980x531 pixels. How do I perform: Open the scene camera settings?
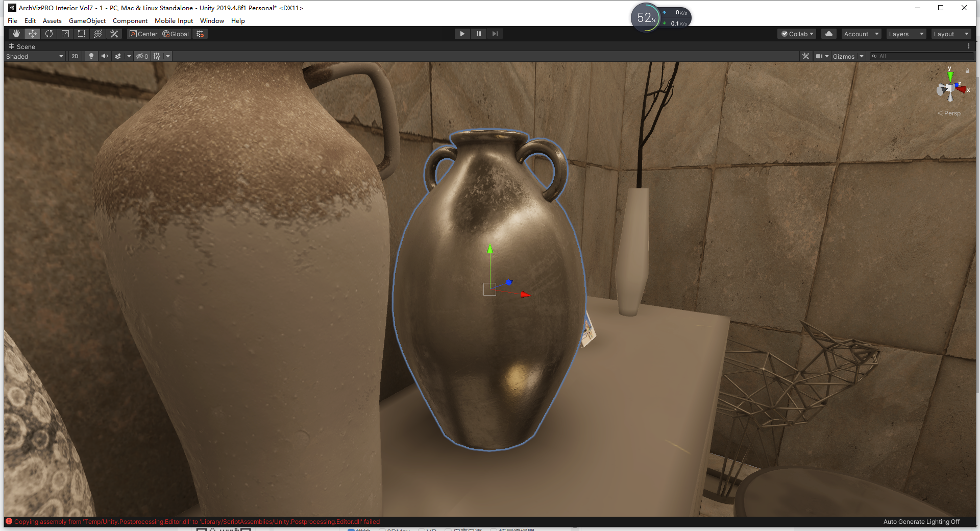click(x=822, y=56)
